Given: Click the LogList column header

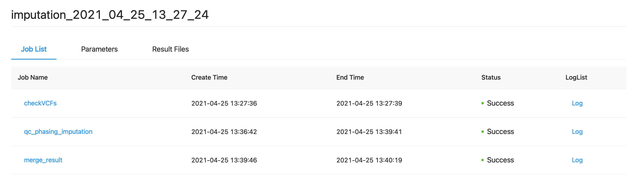Looking at the screenshot, I should click(x=576, y=77).
